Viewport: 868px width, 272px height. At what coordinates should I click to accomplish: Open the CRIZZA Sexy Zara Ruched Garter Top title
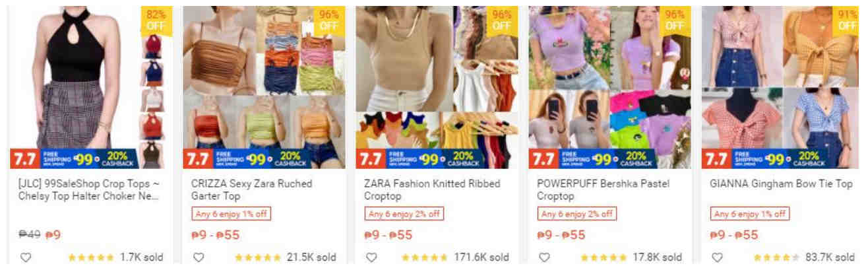(251, 190)
